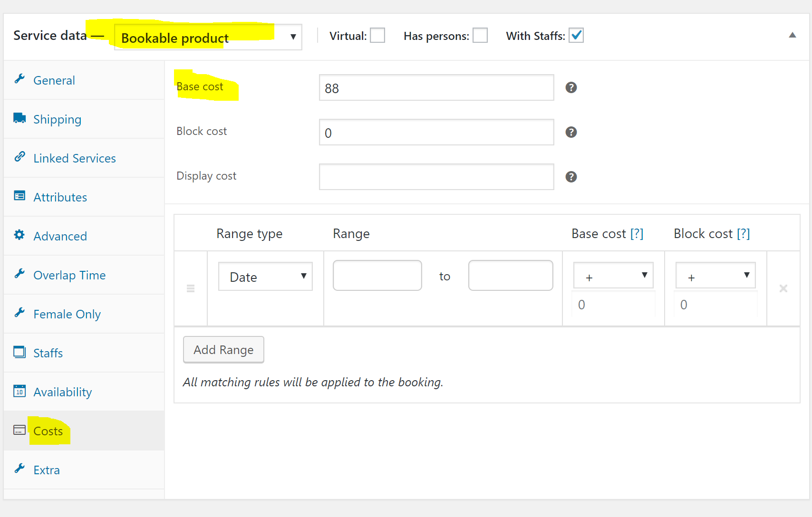
Task: Click the wrench icon beside Overlap Time
Action: click(19, 274)
